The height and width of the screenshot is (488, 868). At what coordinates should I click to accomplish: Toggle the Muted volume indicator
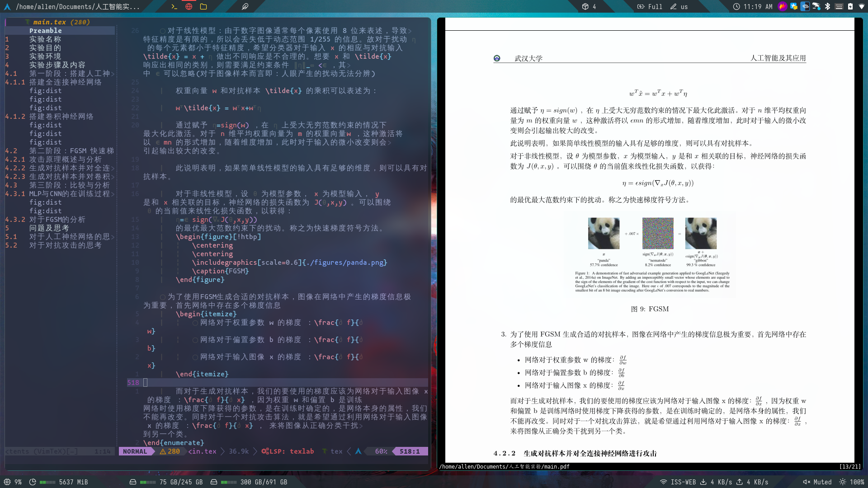pyautogui.click(x=817, y=482)
